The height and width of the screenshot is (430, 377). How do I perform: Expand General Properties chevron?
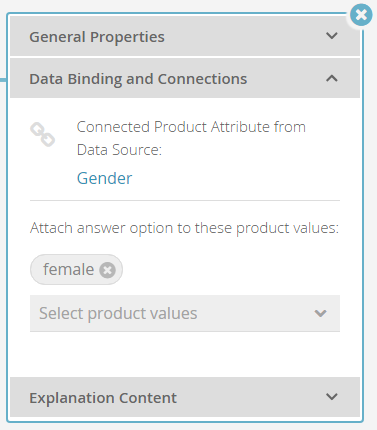pyautogui.click(x=332, y=36)
